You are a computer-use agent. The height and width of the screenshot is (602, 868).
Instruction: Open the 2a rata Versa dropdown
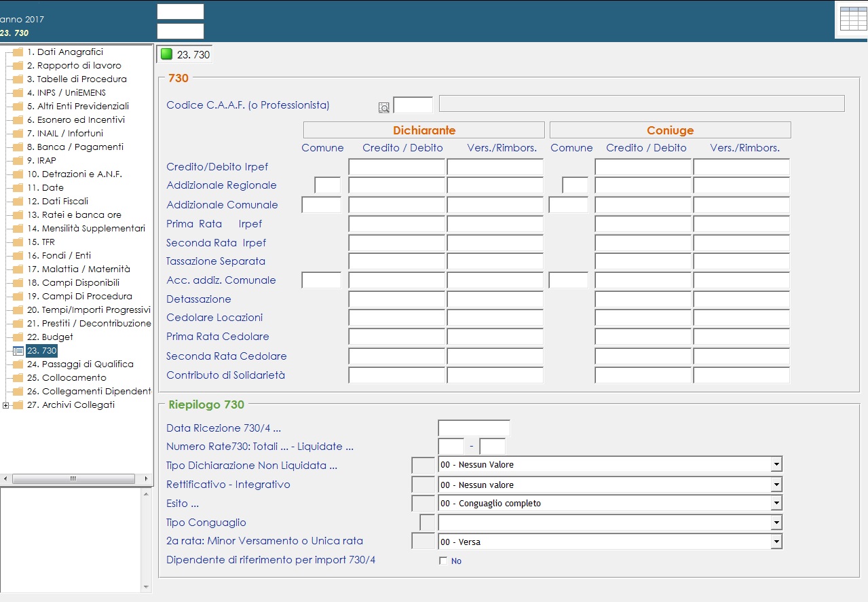pos(776,542)
